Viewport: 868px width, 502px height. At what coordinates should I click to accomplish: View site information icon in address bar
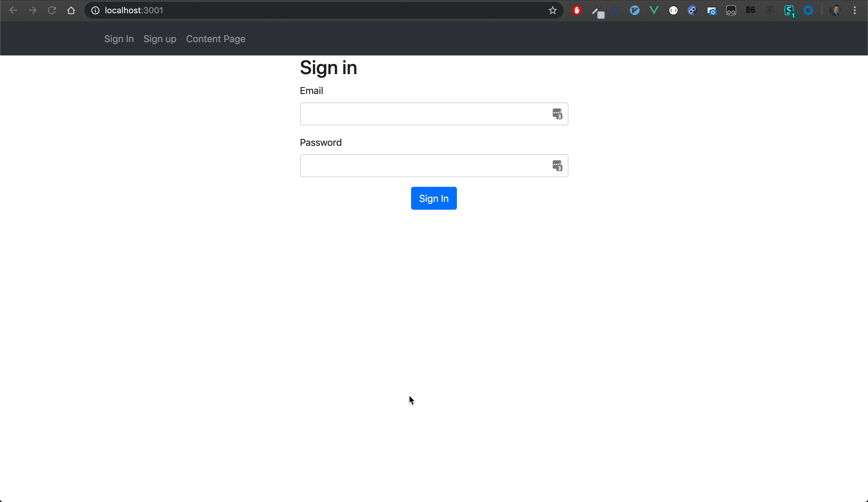(96, 10)
